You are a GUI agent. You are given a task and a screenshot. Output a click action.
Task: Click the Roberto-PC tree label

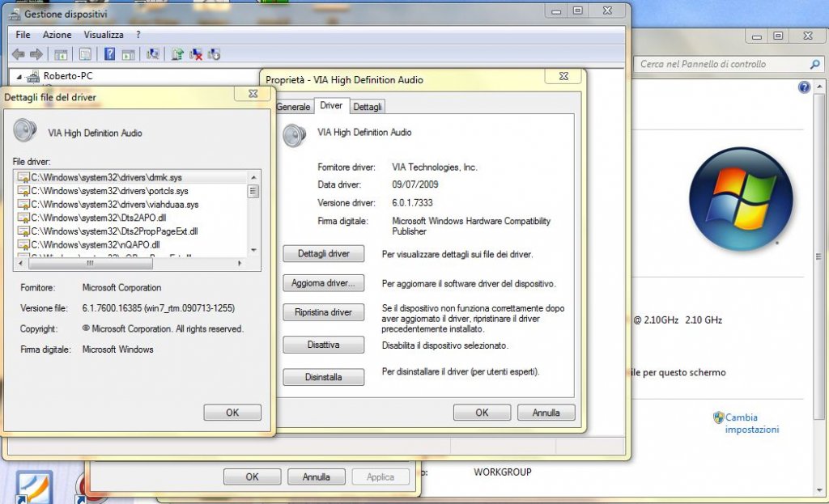[68, 76]
